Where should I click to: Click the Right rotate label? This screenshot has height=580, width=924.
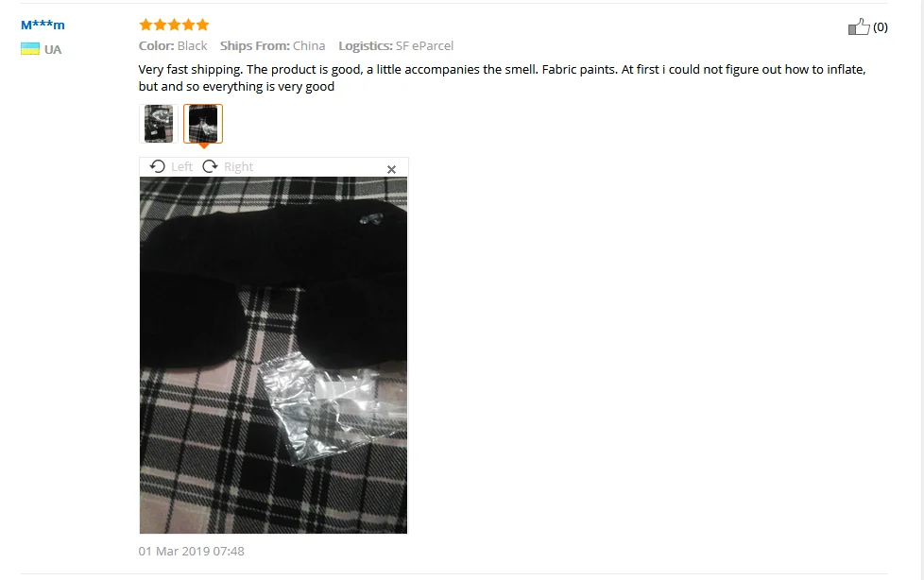point(239,167)
